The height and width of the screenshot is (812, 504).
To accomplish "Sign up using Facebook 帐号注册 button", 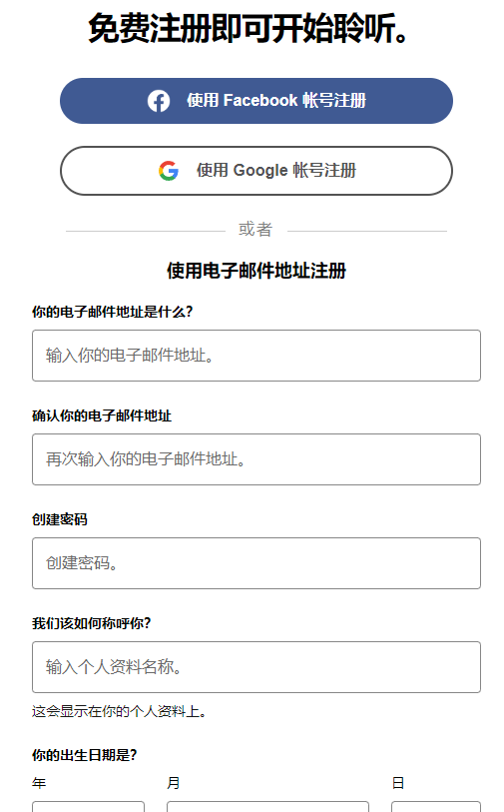I will (x=256, y=101).
